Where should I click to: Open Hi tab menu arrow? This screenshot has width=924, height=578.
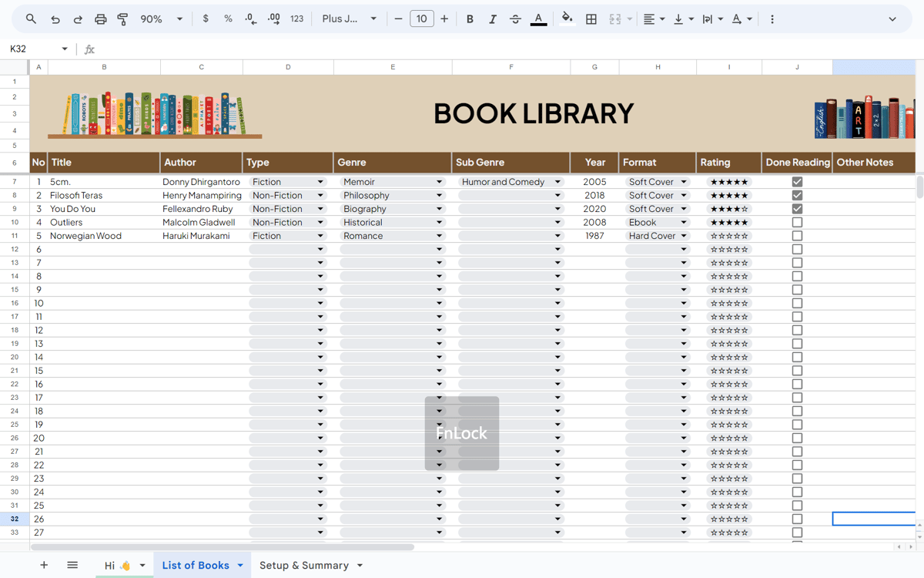pos(142,566)
